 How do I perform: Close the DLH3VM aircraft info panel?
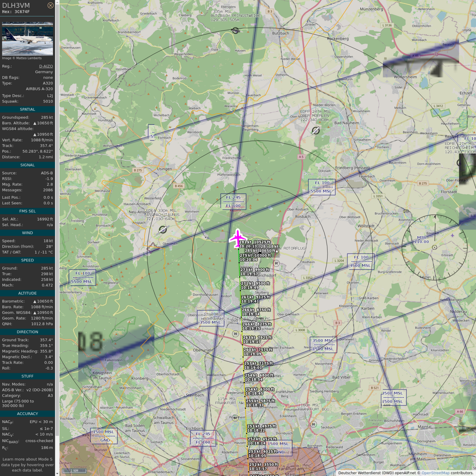[x=50, y=5]
